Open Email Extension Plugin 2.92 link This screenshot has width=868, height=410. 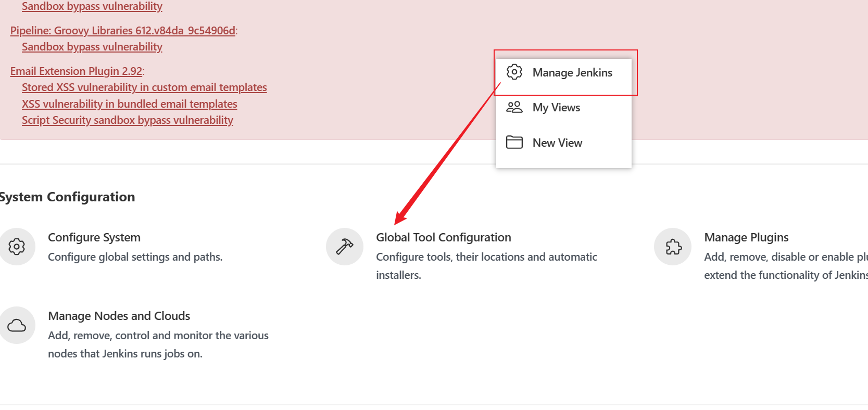tap(77, 71)
